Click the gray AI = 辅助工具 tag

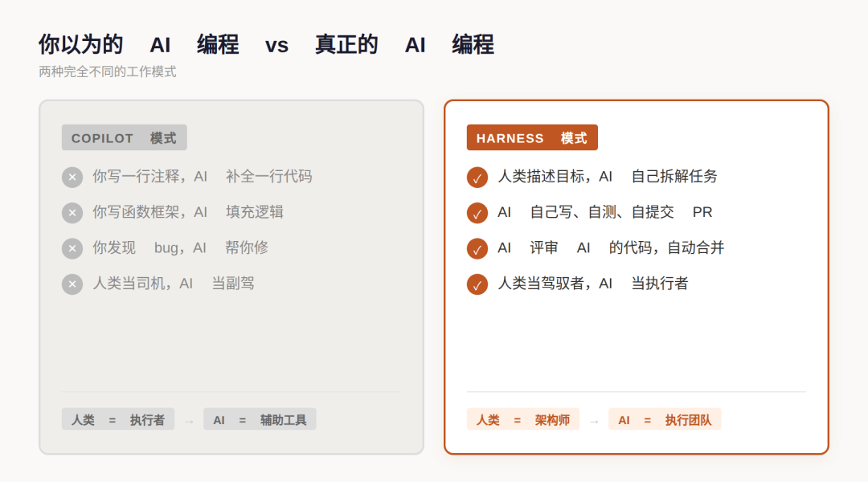[260, 419]
